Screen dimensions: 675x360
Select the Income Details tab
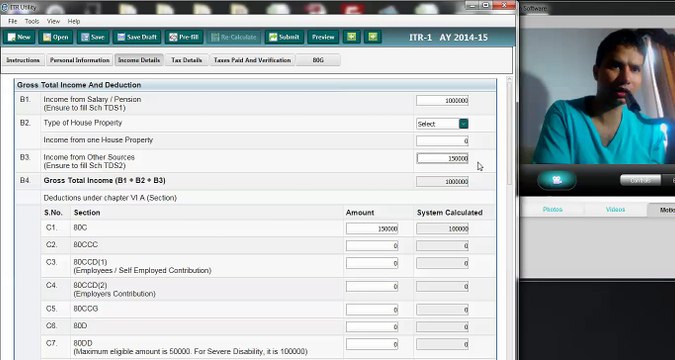point(139,60)
